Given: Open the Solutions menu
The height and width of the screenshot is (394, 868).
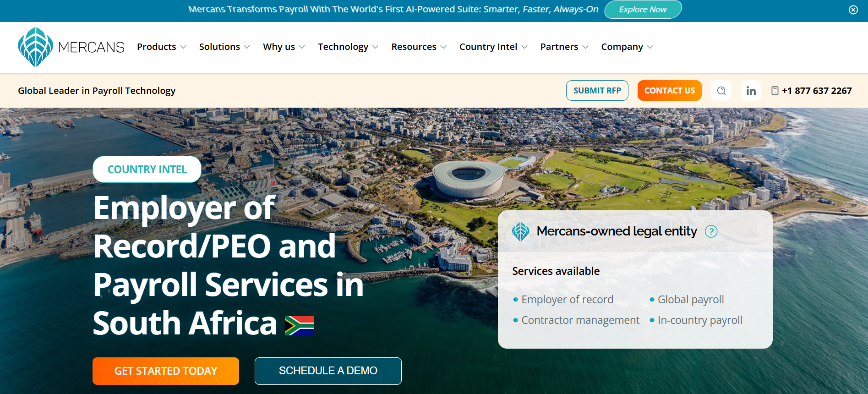Looking at the screenshot, I should pos(219,47).
